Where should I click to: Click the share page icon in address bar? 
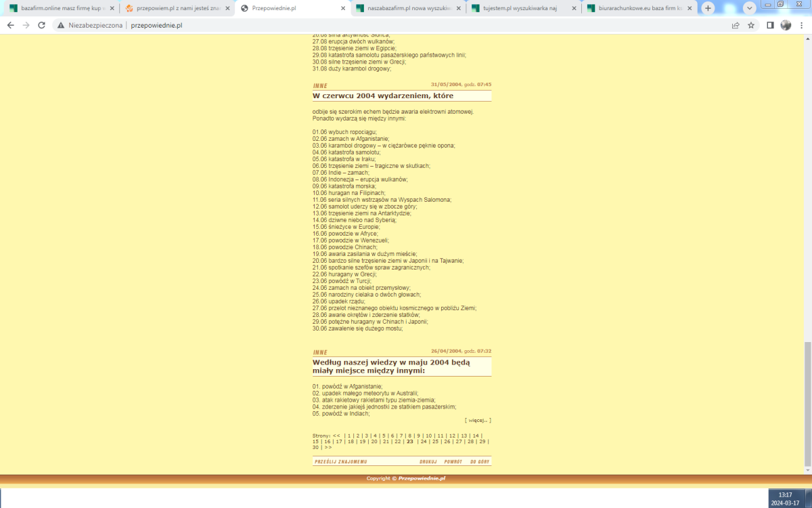pyautogui.click(x=736, y=25)
